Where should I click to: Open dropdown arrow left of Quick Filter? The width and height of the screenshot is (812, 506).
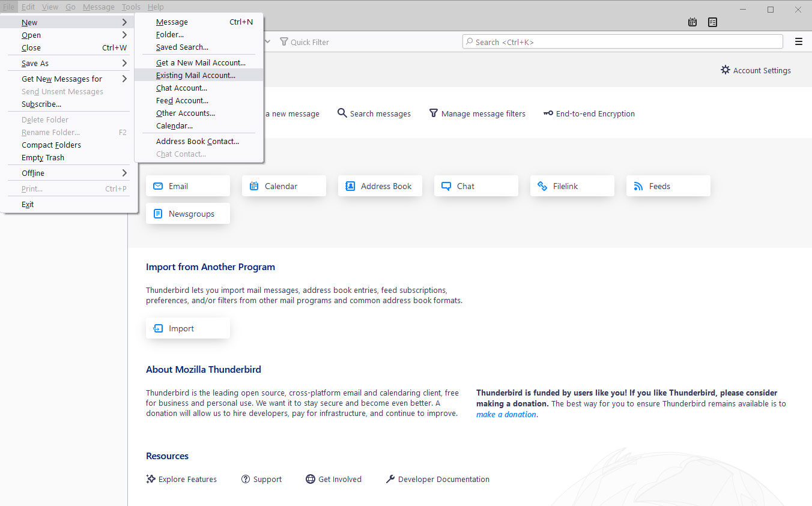(267, 42)
